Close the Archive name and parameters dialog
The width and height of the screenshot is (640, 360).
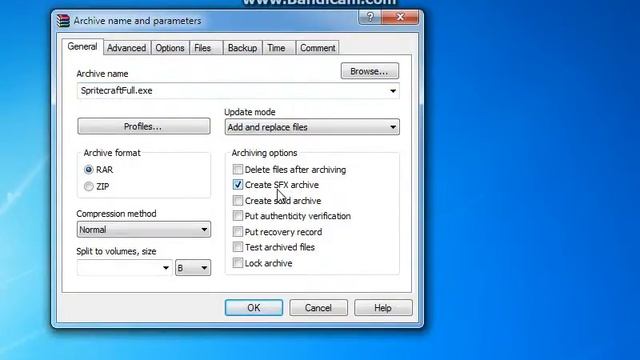point(400,17)
